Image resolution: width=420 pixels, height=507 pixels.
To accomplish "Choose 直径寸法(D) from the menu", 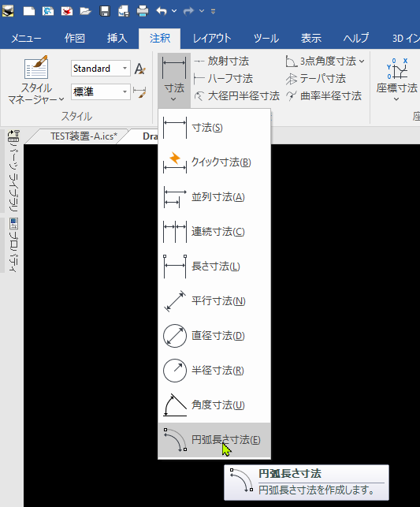I will coord(214,336).
